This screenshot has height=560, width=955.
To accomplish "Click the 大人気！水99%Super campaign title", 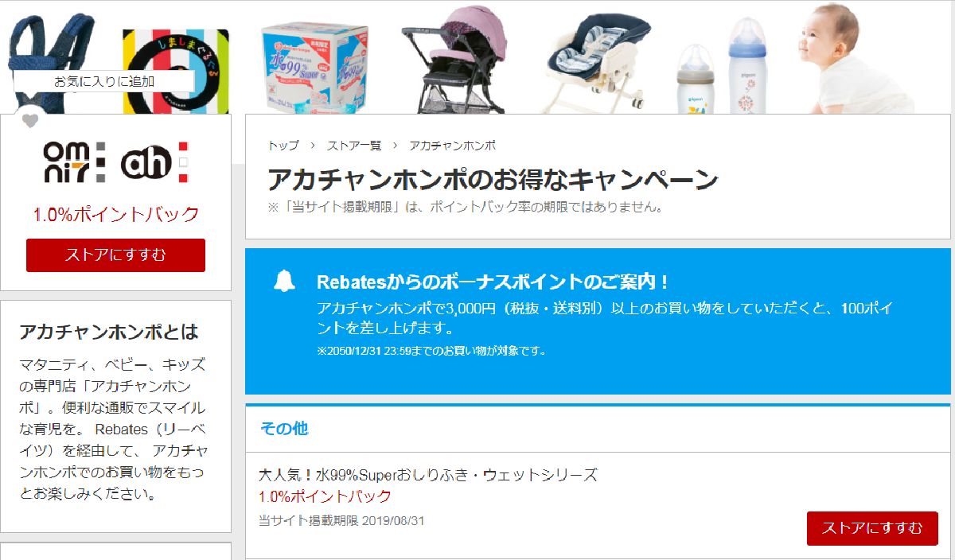I will (x=428, y=475).
